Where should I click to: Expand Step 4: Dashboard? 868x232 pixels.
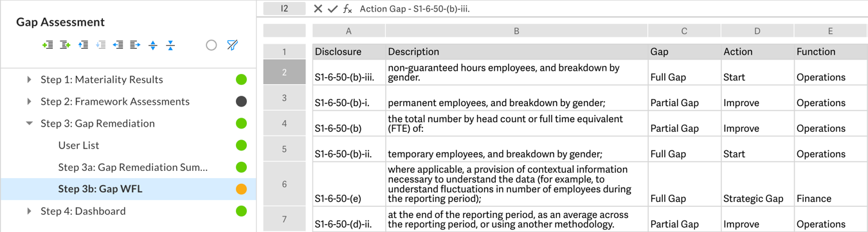tap(29, 211)
